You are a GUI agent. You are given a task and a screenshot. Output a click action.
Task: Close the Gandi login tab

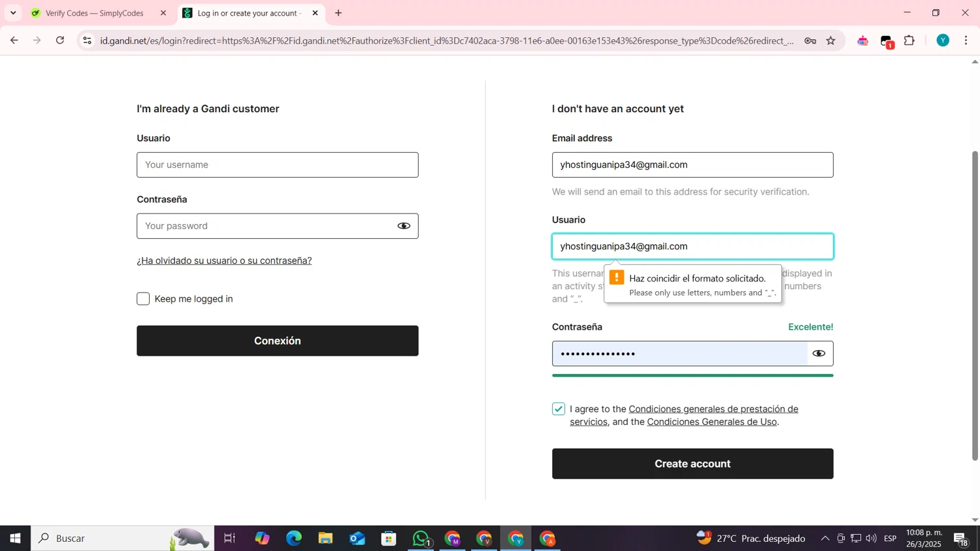315,13
